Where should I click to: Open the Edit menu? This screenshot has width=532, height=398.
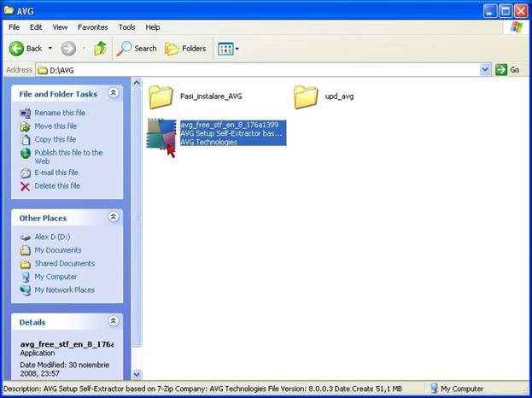point(36,27)
